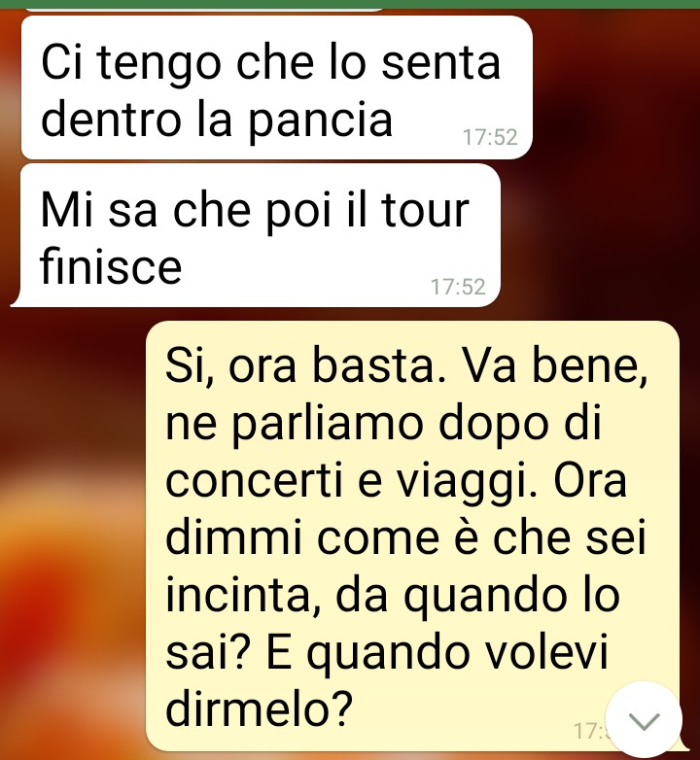
Task: Tap the 17:52 timestamp on the 'finisce' message
Action: point(458,287)
